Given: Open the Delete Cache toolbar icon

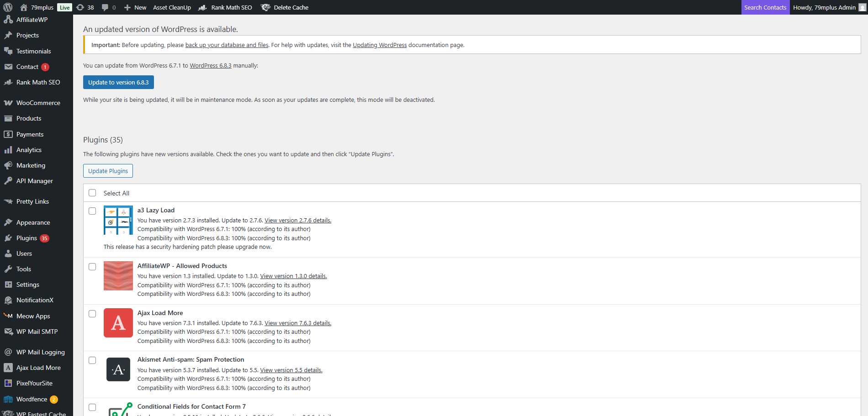Looking at the screenshot, I should (265, 7).
